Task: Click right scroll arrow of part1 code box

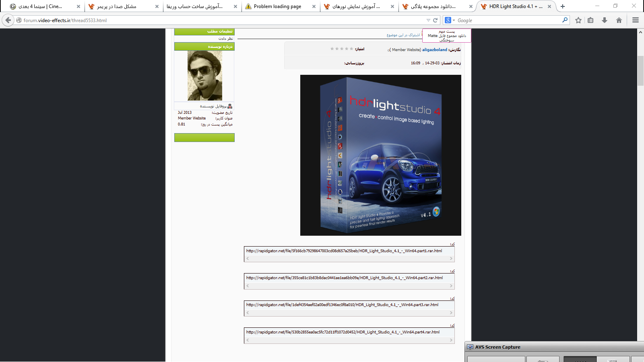Action: [451, 258]
